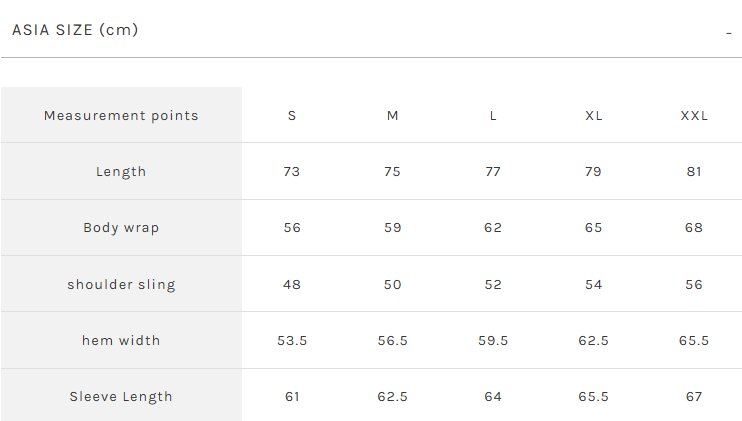Click the M size column header
742x421 pixels.
click(393, 116)
